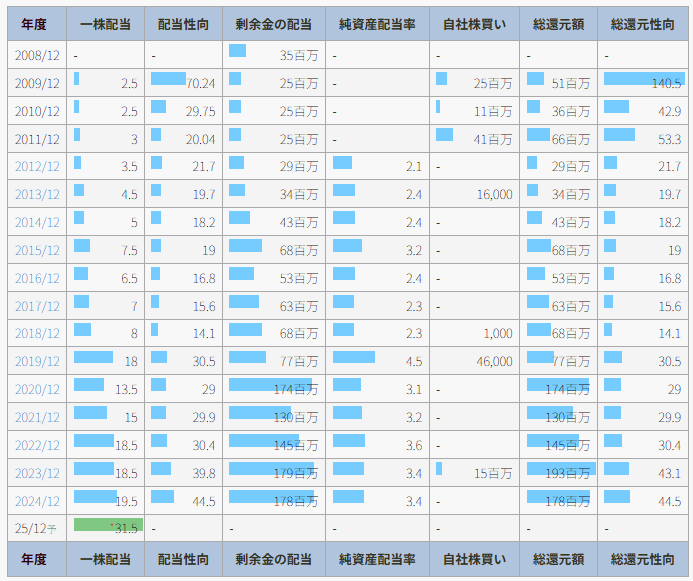Click the 179百万 surplus dividend cell

coord(274,473)
